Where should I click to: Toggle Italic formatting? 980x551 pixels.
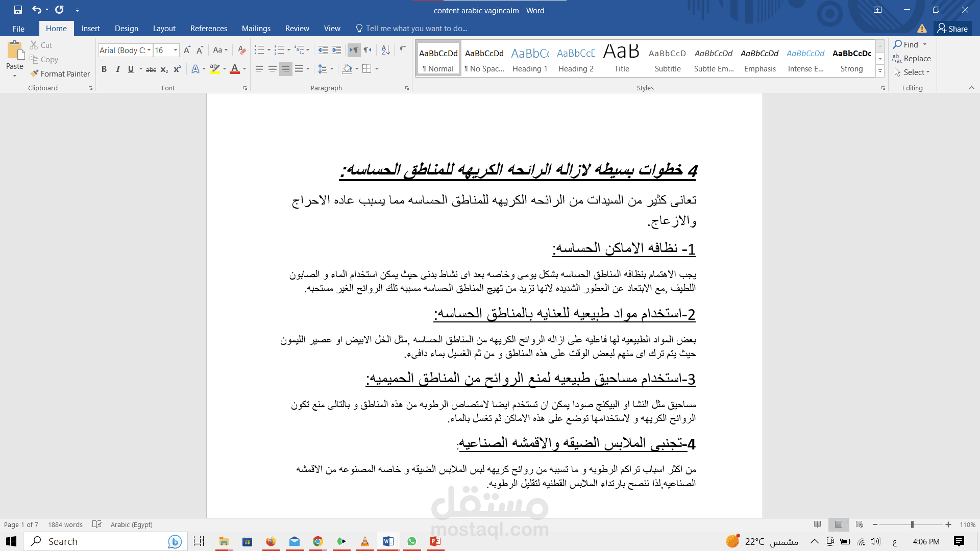coord(117,69)
